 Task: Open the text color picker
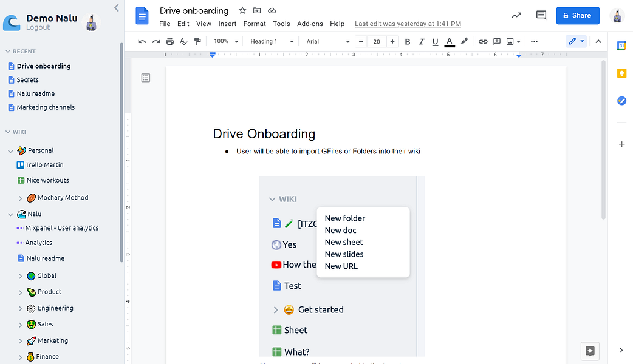pos(450,41)
